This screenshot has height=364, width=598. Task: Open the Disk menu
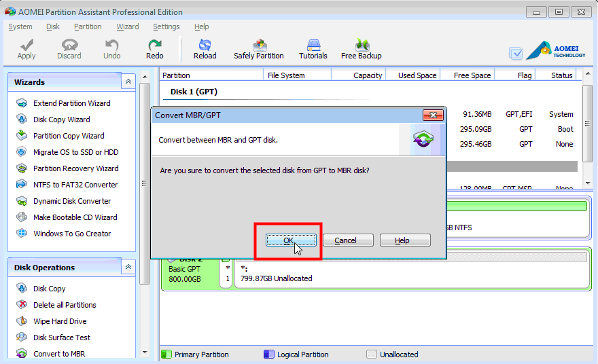point(53,26)
